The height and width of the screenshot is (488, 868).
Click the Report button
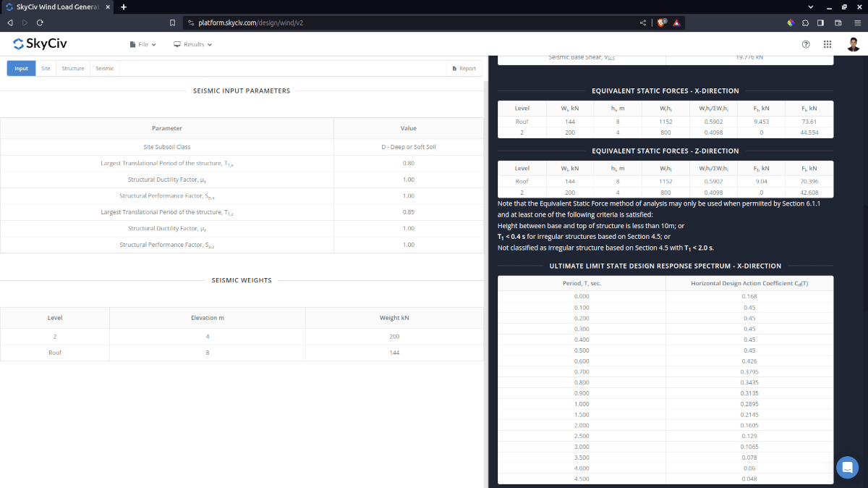coord(464,69)
